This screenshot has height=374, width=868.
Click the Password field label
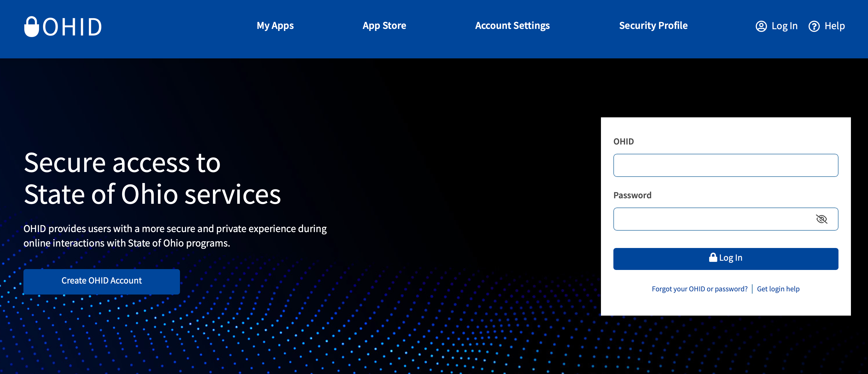632,195
